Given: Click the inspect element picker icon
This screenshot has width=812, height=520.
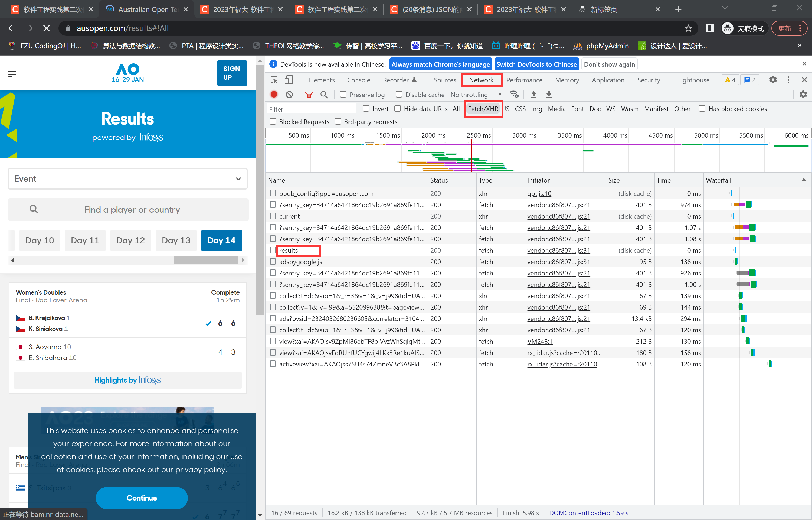Looking at the screenshot, I should coord(274,80).
